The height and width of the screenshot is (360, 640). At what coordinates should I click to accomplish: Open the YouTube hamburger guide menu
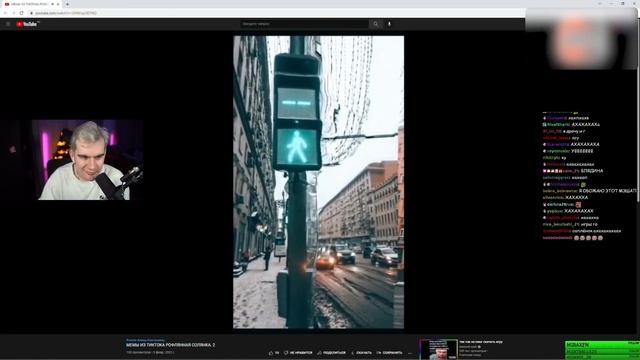tap(8, 24)
